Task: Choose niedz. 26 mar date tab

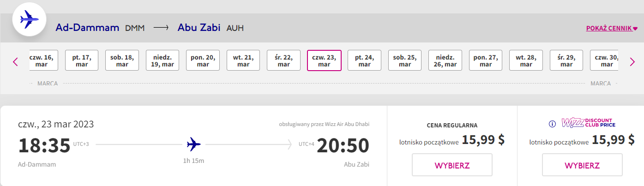Action: coord(445,60)
